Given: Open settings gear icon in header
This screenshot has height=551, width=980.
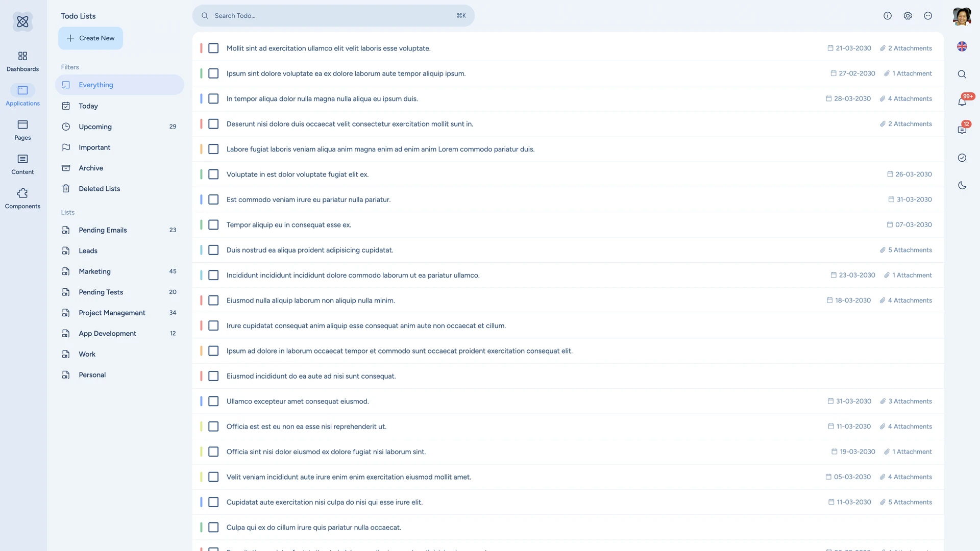Looking at the screenshot, I should coord(908,16).
